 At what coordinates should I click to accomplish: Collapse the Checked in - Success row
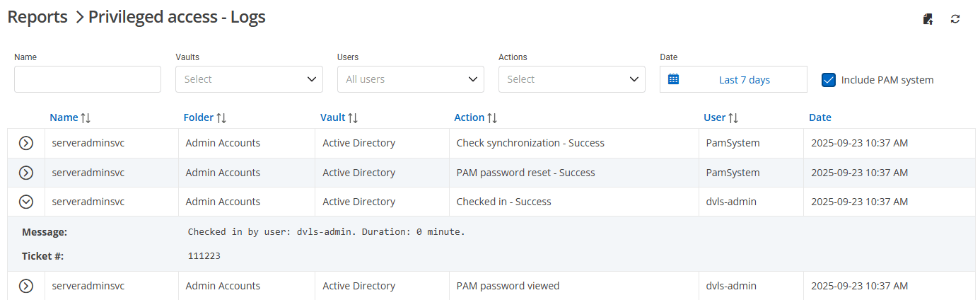(x=26, y=202)
